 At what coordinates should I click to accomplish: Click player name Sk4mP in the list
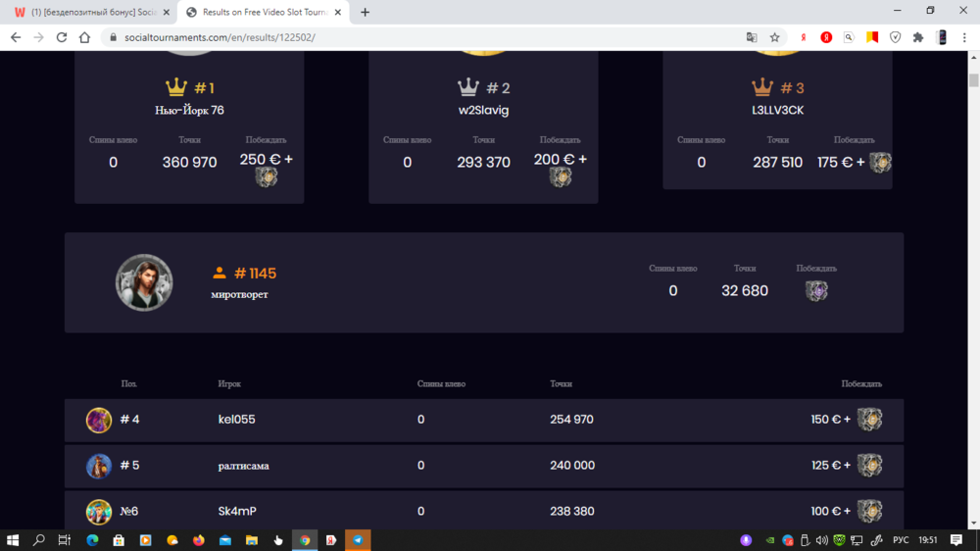(x=237, y=511)
